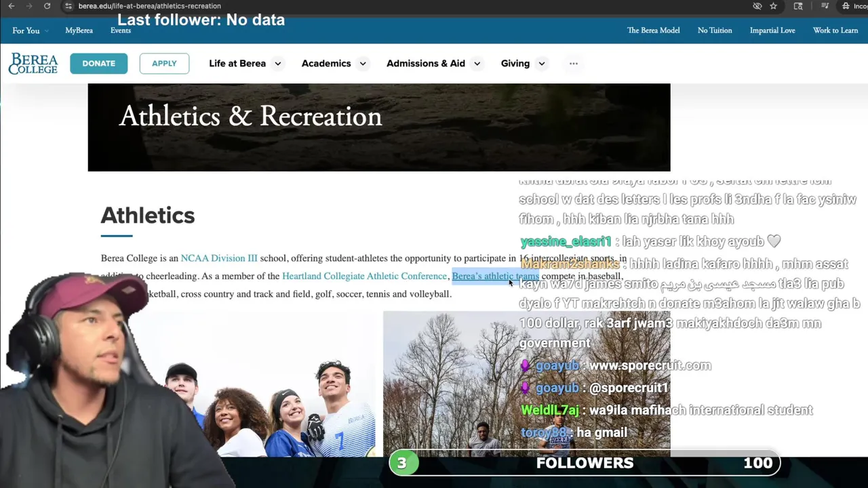The image size is (868, 488).
Task: Open the No Tuition menu item
Action: click(x=715, y=30)
